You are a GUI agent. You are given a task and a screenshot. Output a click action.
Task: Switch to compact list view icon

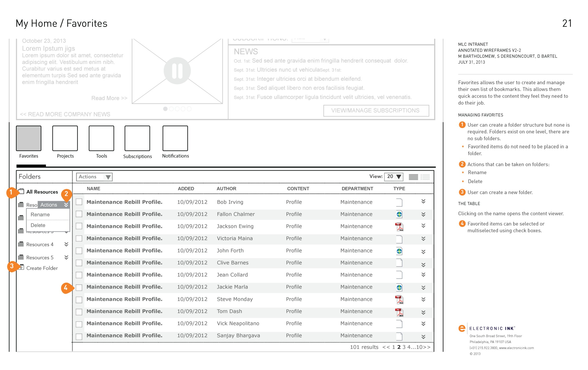point(413,177)
